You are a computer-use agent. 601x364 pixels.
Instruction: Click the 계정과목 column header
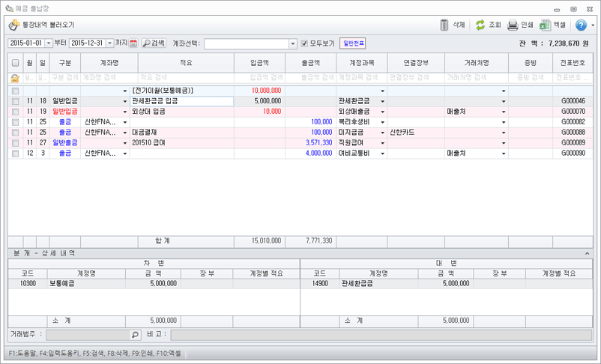(361, 64)
